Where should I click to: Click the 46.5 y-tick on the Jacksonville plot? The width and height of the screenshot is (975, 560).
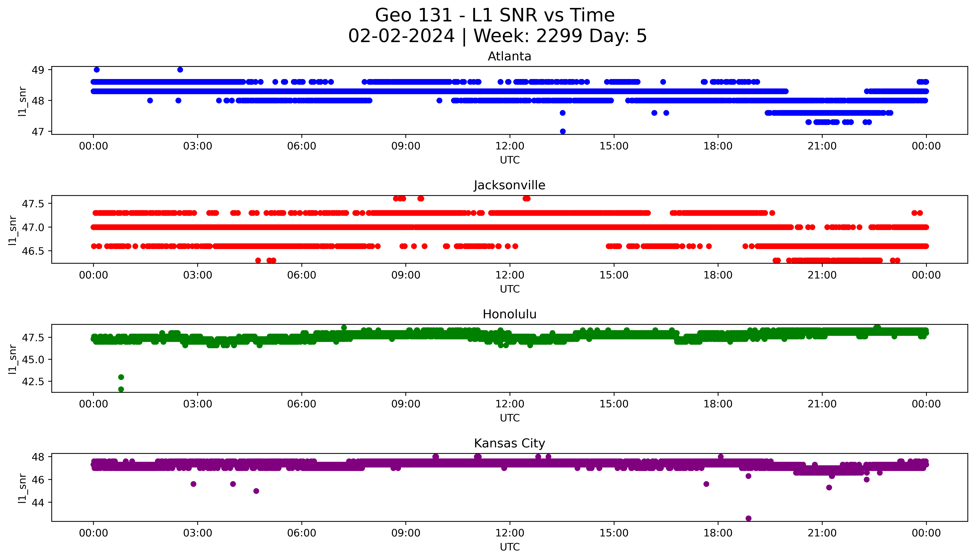(x=33, y=251)
